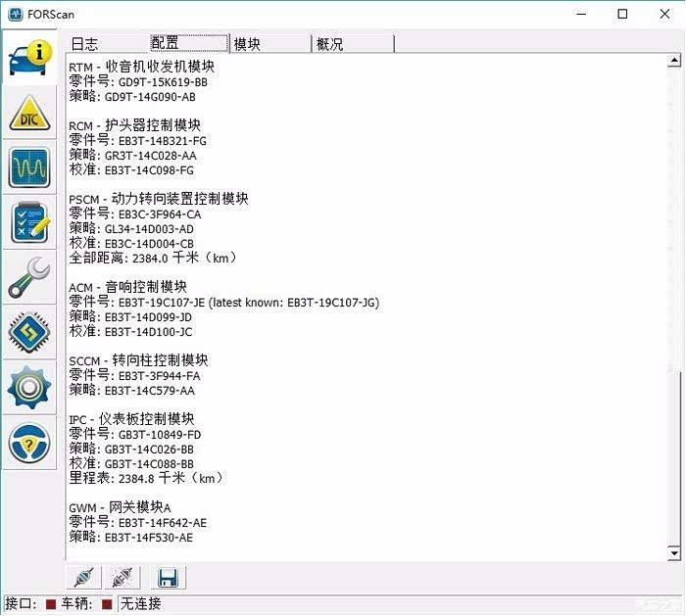The width and height of the screenshot is (686, 616).
Task: Click the RTM - 收音机收发机模块 heading
Action: pyautogui.click(x=142, y=67)
